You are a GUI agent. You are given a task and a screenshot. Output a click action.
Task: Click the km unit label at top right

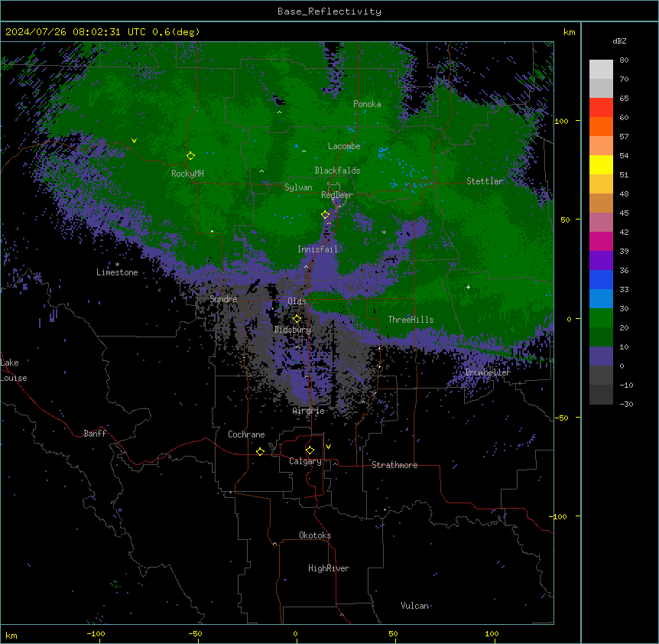point(570,32)
